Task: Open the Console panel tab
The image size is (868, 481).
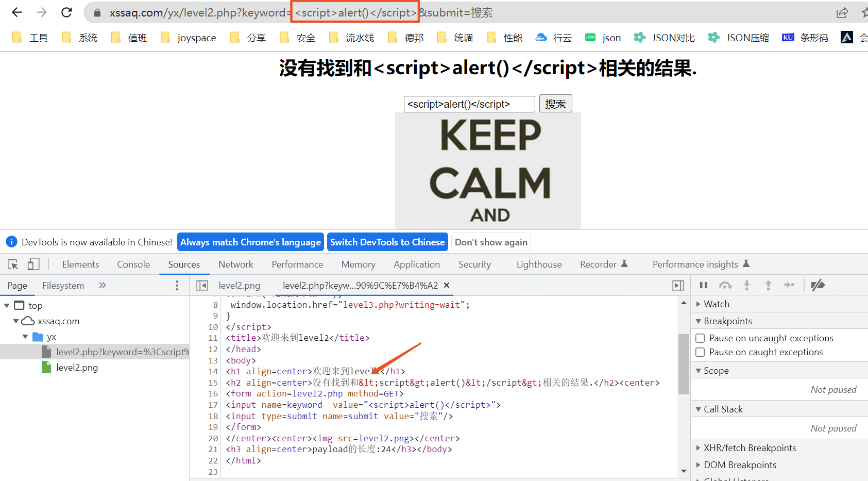Action: 133,264
